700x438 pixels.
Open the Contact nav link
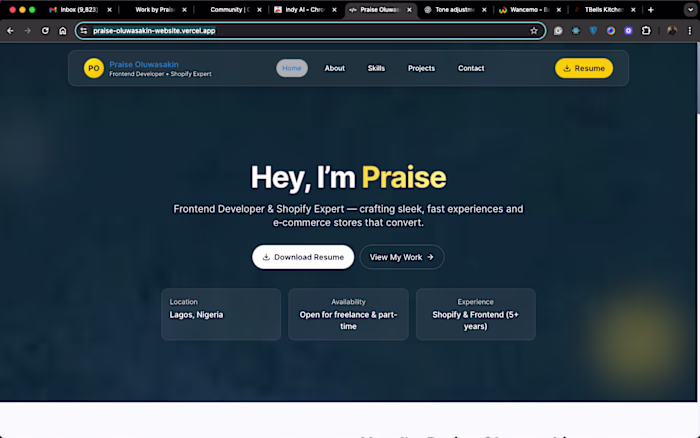471,68
